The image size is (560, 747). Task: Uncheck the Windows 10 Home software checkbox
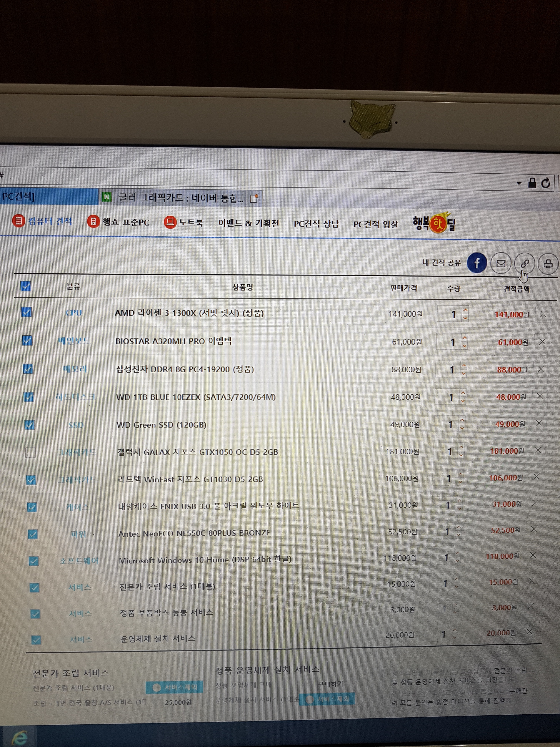(x=33, y=561)
